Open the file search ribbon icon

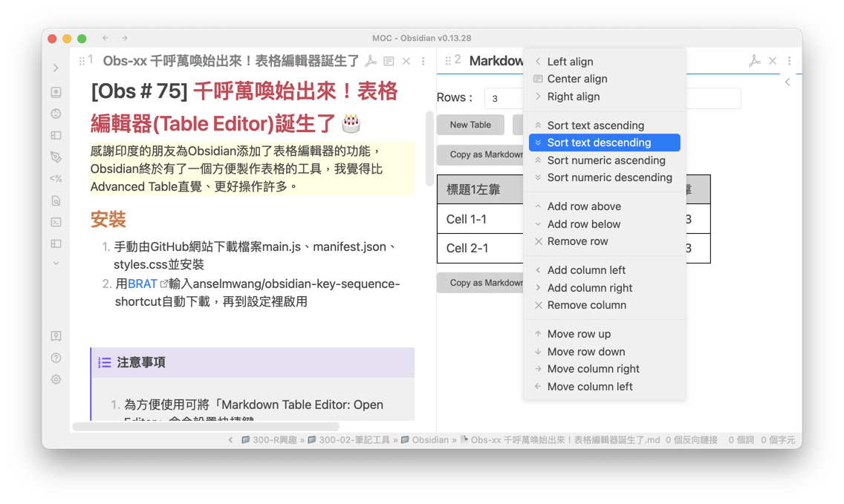click(56, 200)
